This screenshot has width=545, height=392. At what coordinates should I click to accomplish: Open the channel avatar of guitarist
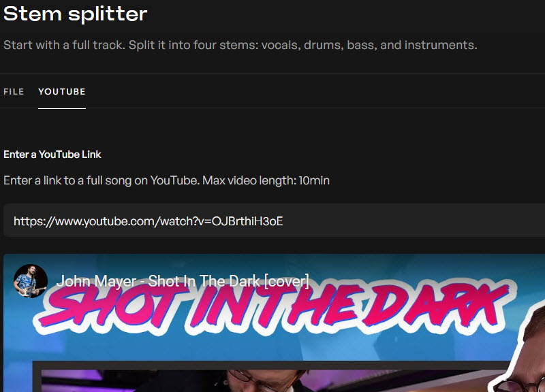point(30,281)
